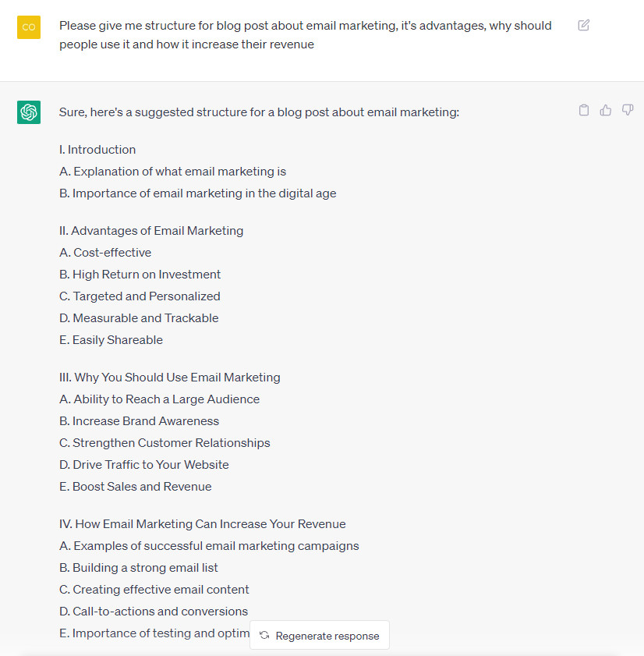Click the "C. Strengthen Customer Relationships" line
Viewport: 644px width, 656px height.
(165, 443)
